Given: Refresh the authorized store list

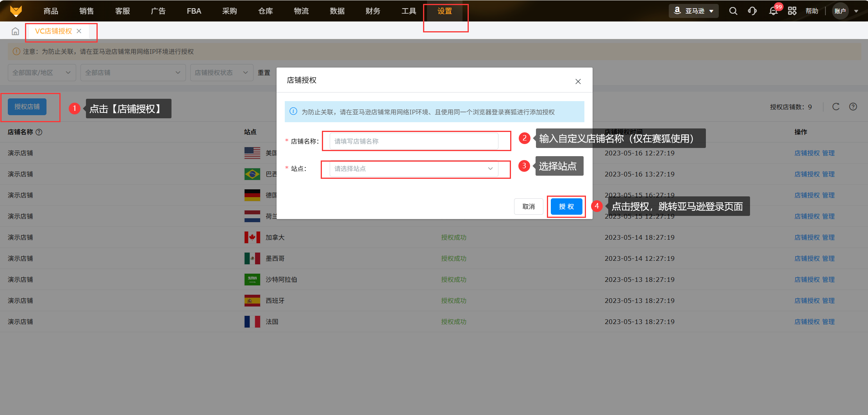Looking at the screenshot, I should [836, 107].
